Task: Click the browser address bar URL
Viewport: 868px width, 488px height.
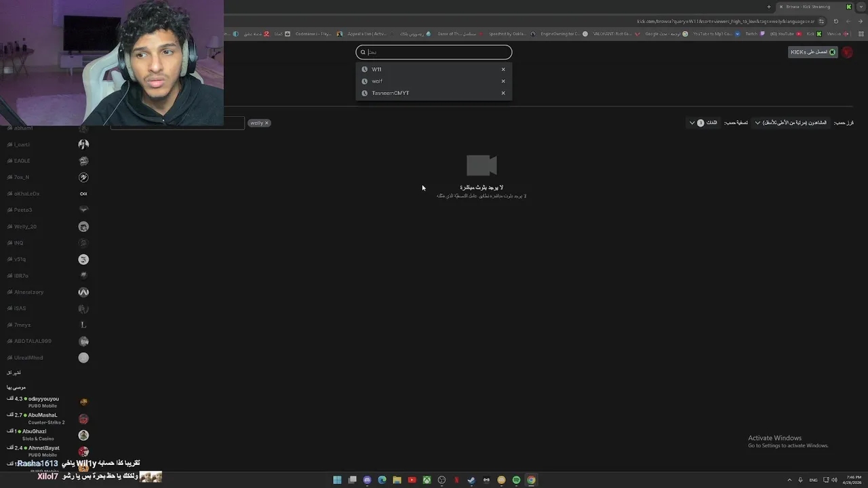Action: [x=726, y=21]
